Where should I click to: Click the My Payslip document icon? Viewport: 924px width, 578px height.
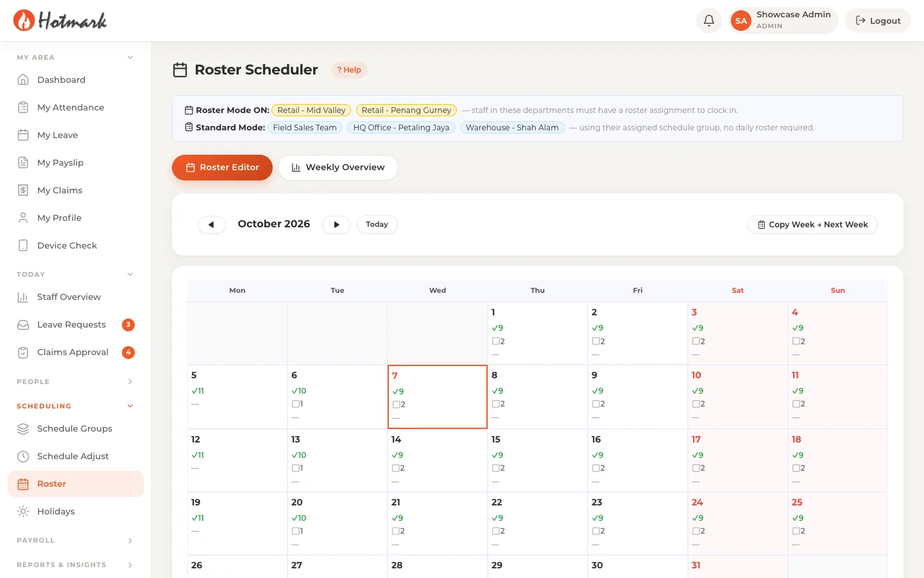(23, 162)
